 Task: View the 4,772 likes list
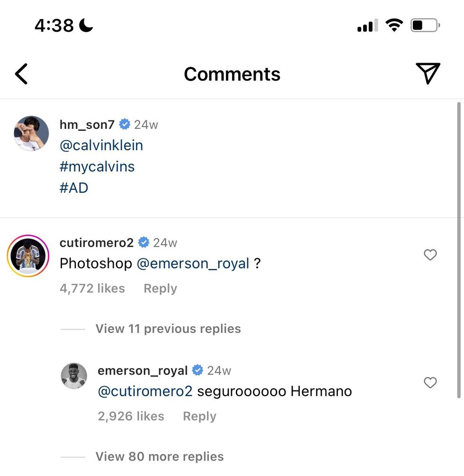click(x=92, y=288)
